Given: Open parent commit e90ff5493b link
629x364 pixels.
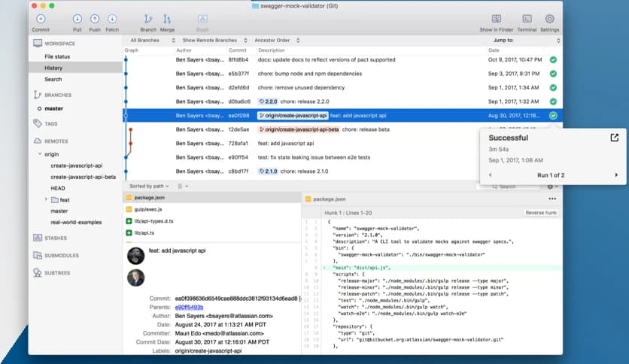Looking at the screenshot, I should pyautogui.click(x=190, y=307).
